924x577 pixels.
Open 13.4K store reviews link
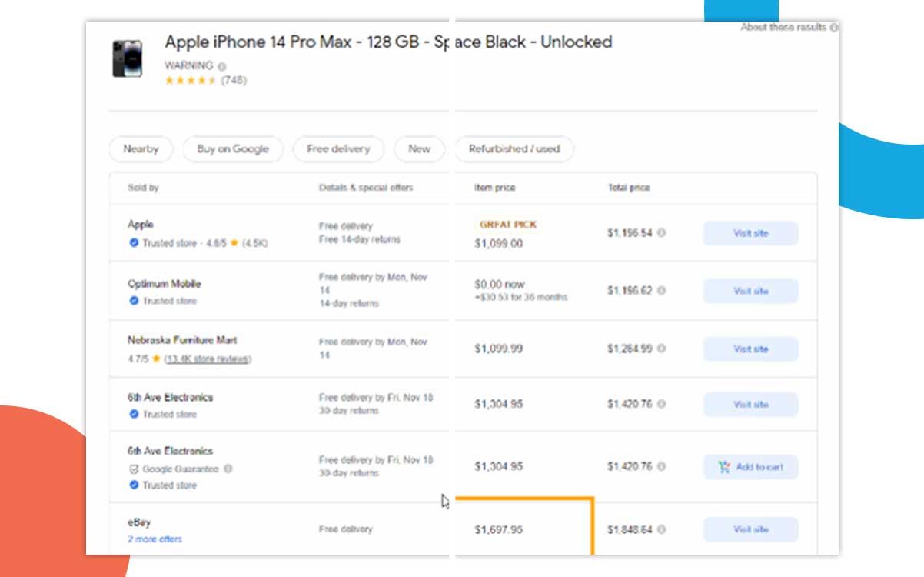coord(208,359)
